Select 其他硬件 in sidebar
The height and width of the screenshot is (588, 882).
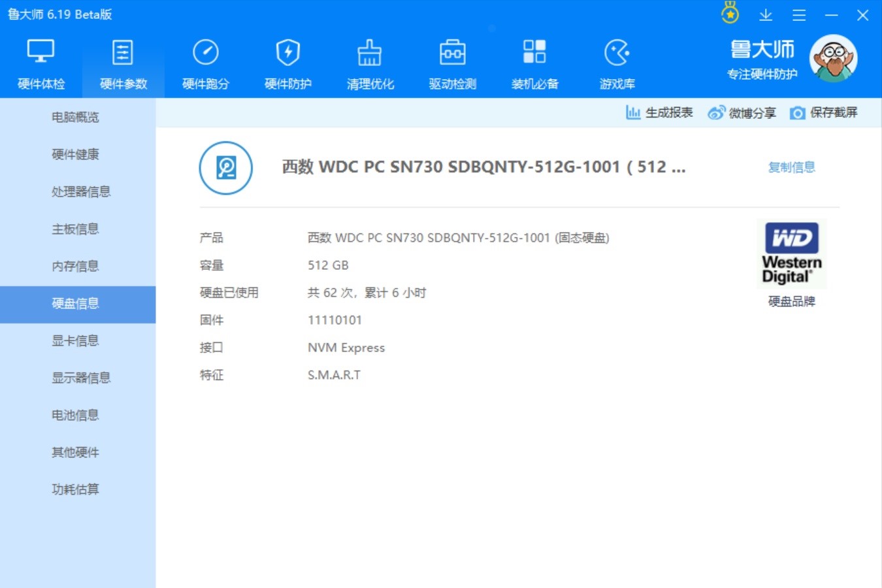click(x=78, y=452)
